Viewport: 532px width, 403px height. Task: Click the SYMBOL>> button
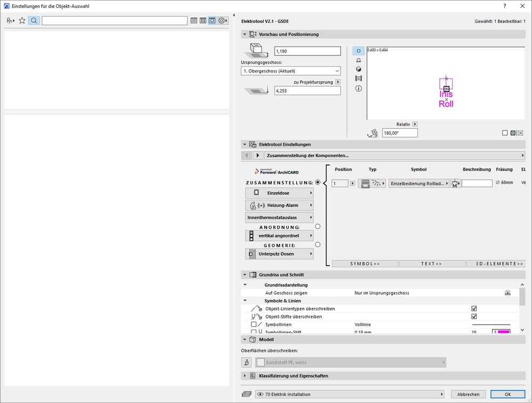(365, 264)
